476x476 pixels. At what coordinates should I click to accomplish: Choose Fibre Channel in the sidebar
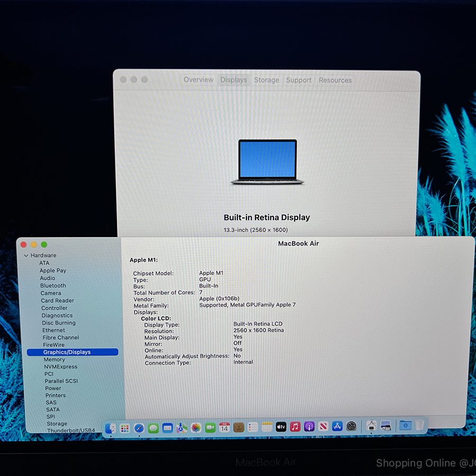(x=61, y=337)
